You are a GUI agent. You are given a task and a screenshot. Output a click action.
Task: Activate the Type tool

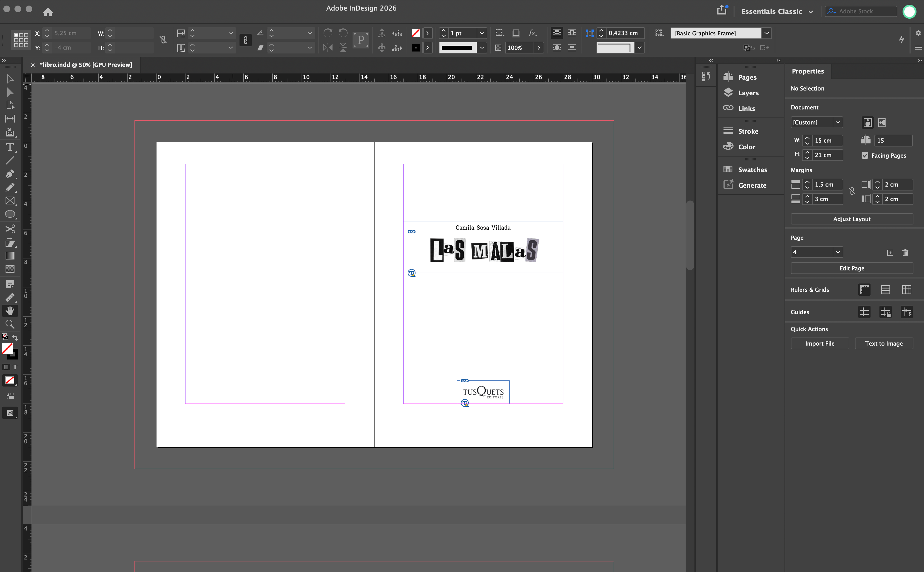[x=10, y=147]
